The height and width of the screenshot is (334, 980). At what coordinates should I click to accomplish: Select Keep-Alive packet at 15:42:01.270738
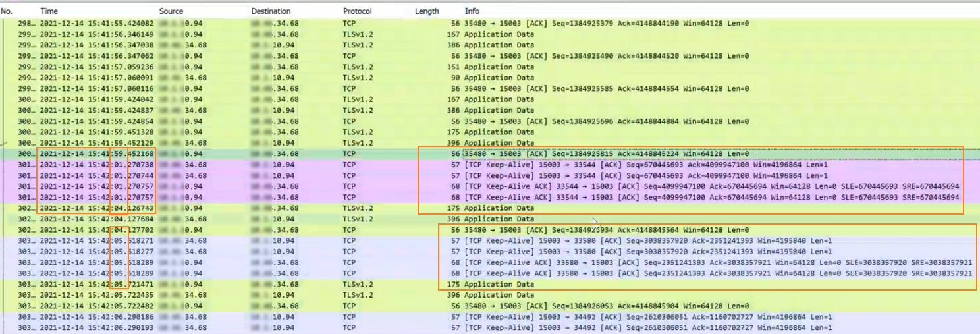(490, 164)
